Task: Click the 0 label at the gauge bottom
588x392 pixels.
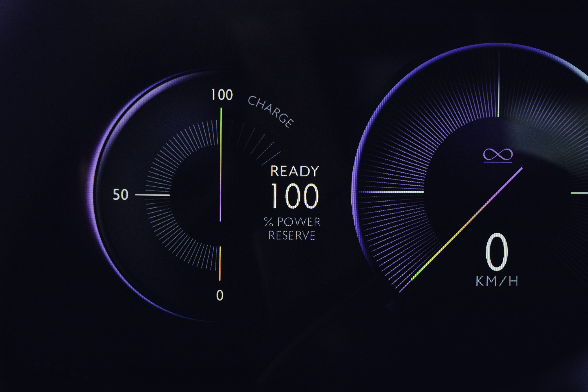Action: pos(220,295)
